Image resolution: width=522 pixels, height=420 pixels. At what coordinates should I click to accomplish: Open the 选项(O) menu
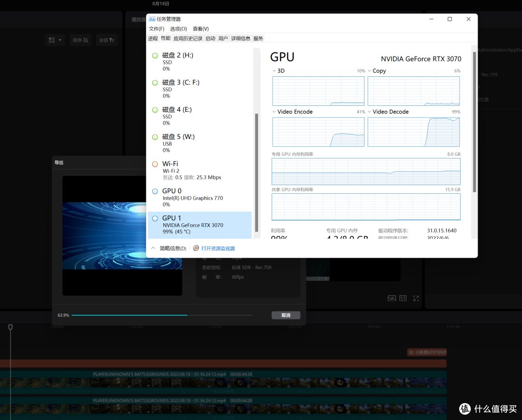coord(178,29)
